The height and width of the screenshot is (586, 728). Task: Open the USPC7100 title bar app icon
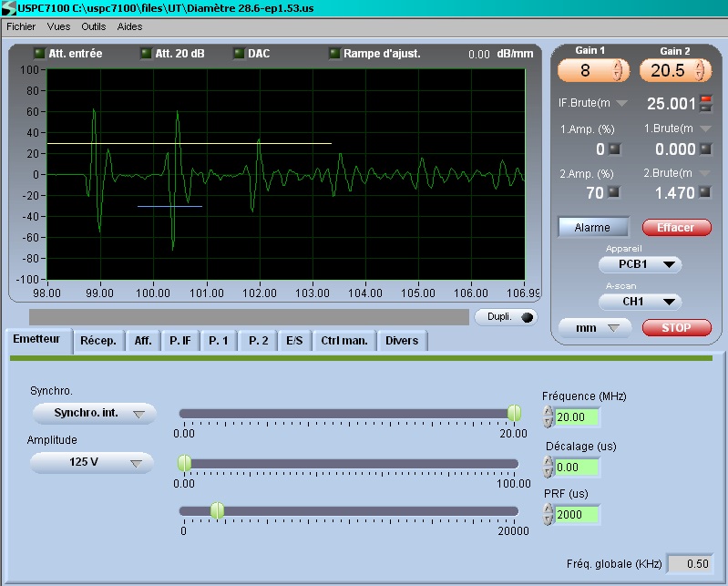[8, 7]
